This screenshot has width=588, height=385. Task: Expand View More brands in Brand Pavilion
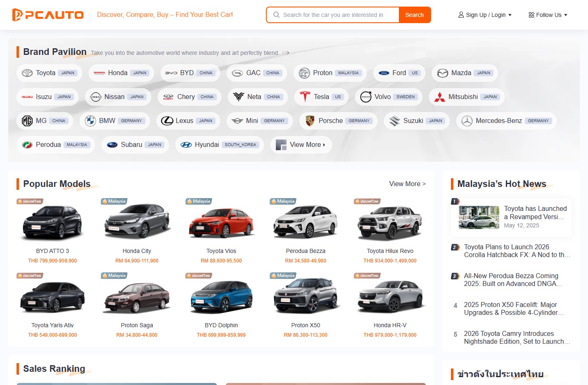coord(301,145)
